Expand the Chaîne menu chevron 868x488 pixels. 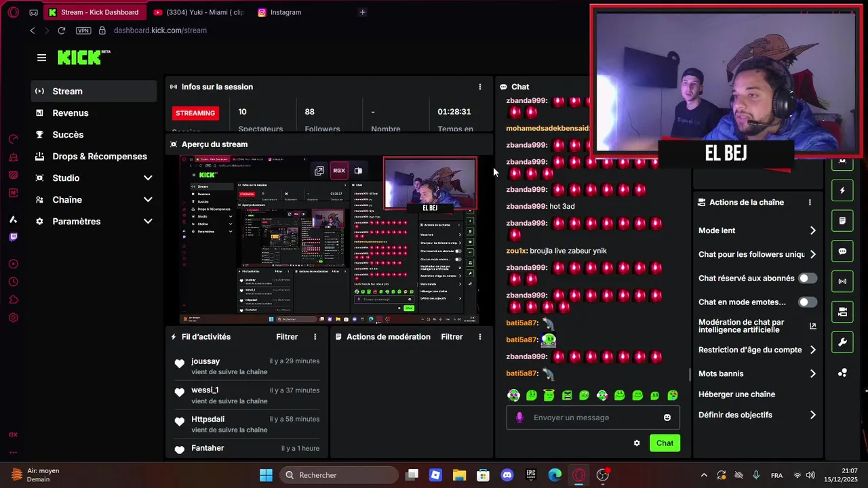click(148, 200)
